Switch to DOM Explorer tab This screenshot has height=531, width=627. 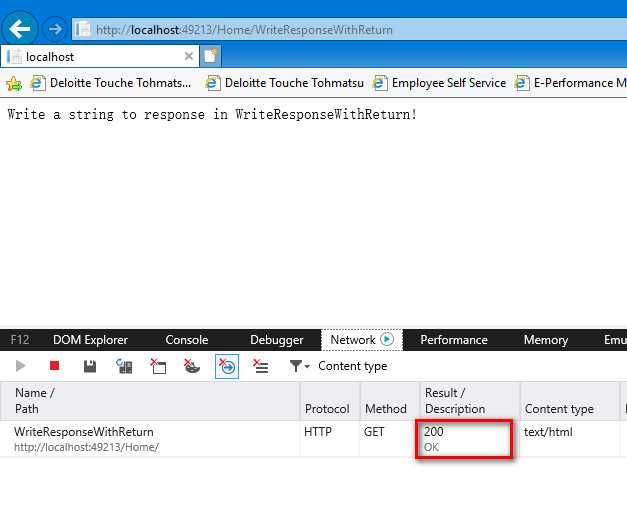(90, 340)
